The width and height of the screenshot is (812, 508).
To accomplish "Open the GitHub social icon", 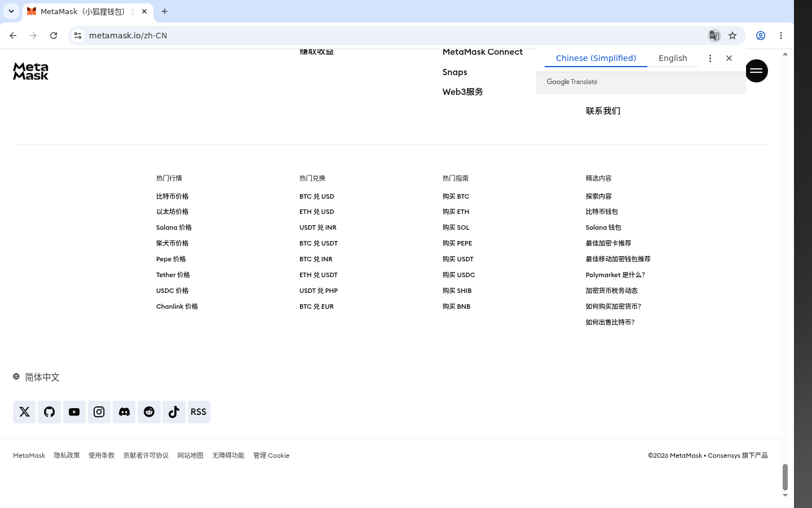I will (x=49, y=412).
